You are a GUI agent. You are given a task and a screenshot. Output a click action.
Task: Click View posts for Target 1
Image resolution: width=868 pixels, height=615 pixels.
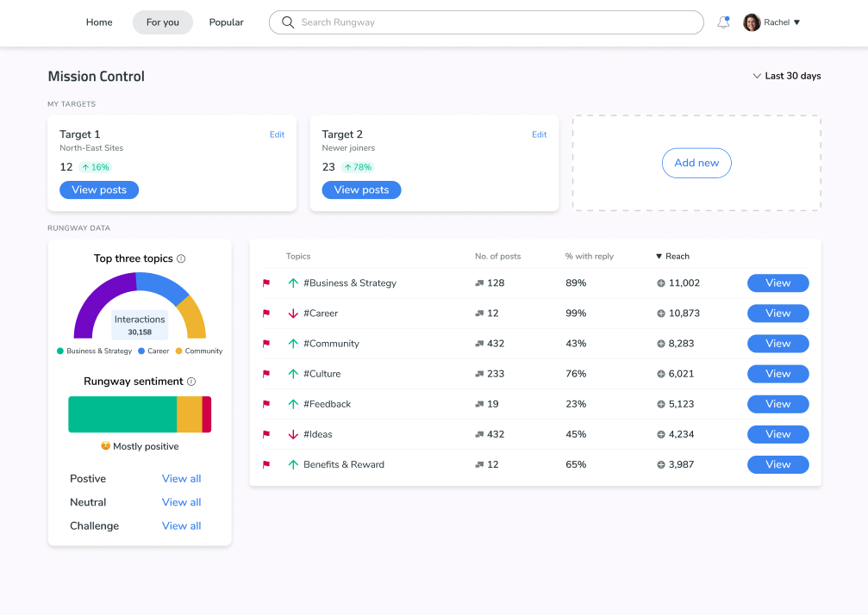coord(98,189)
